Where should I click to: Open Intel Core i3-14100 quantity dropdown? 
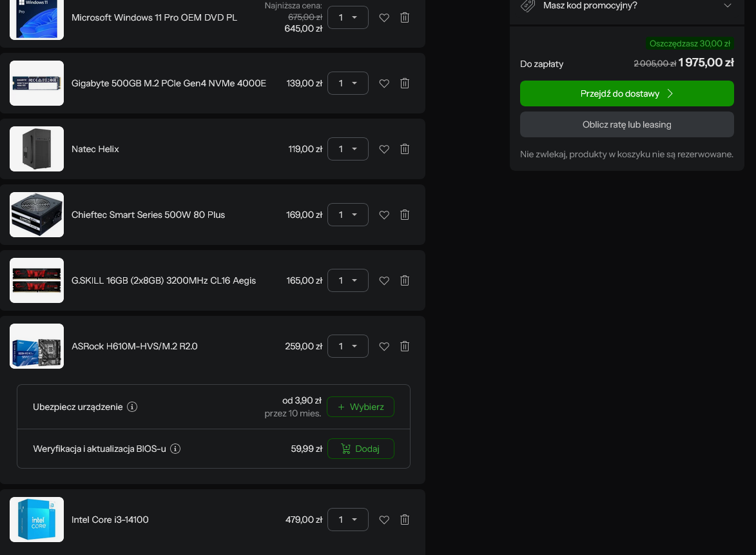coord(347,520)
